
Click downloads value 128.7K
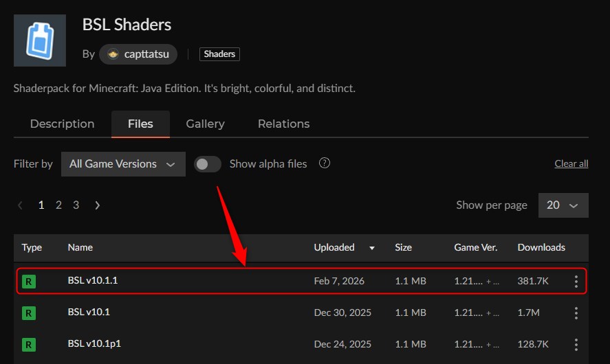[x=533, y=344]
